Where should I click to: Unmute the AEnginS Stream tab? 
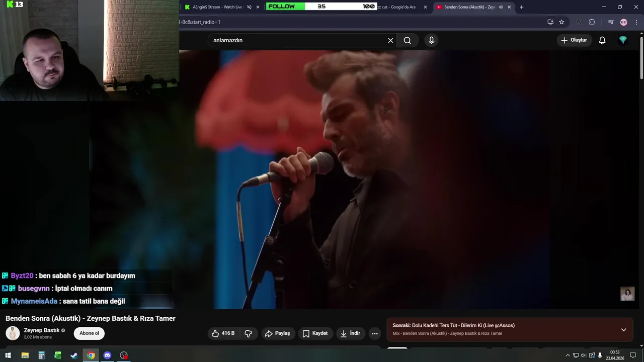pos(249,7)
